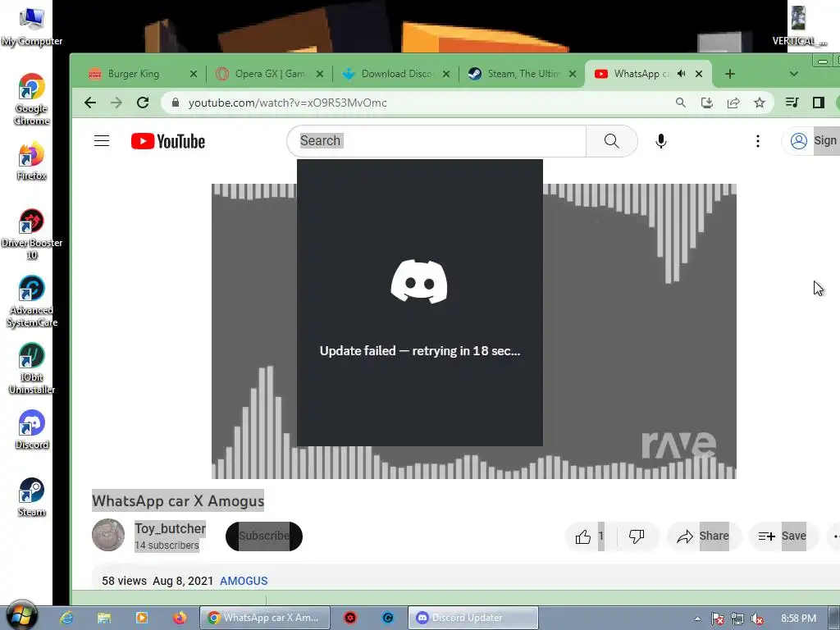This screenshot has height=630, width=840.
Task: Open Firefox desktop shortcut
Action: [x=32, y=162]
